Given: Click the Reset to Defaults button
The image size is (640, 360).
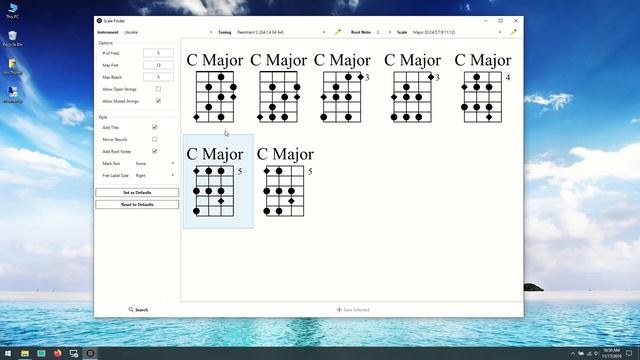Looking at the screenshot, I should click(x=137, y=204).
